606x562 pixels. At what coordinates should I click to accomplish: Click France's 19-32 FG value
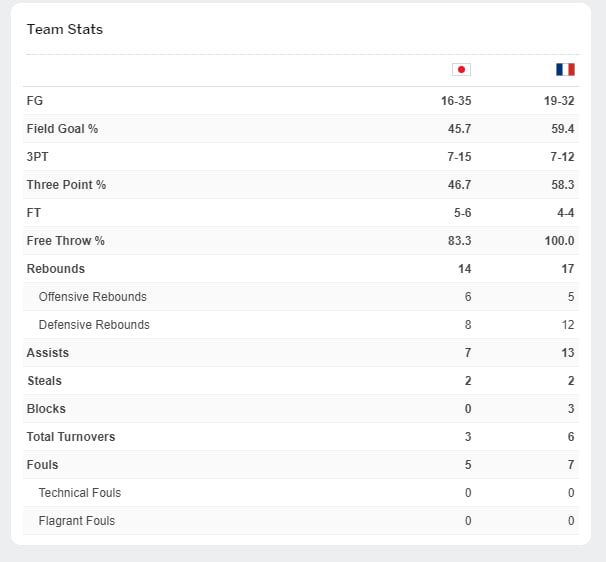[x=559, y=101]
